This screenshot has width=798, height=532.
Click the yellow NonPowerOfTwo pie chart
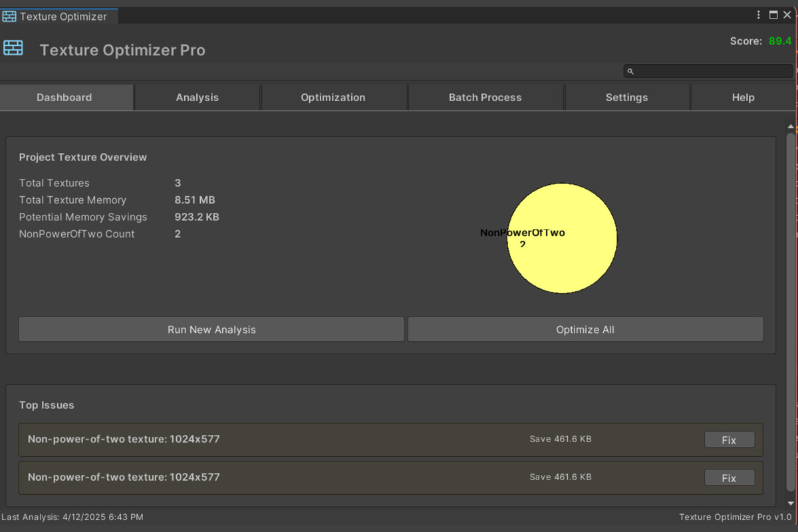point(572,266)
